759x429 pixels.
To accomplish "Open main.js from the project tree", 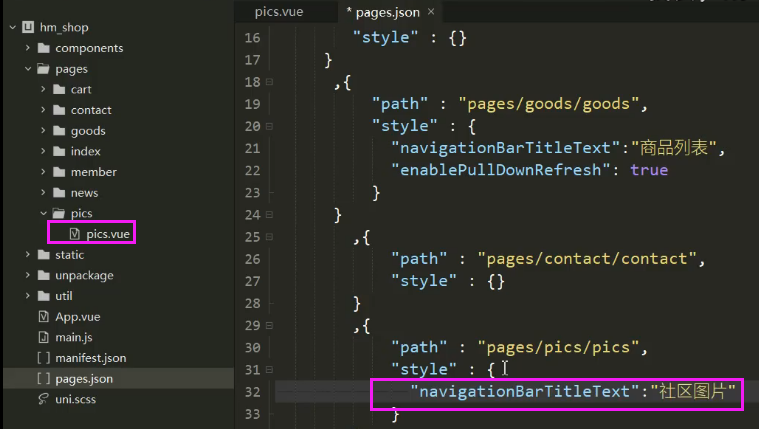I will pyautogui.click(x=74, y=337).
